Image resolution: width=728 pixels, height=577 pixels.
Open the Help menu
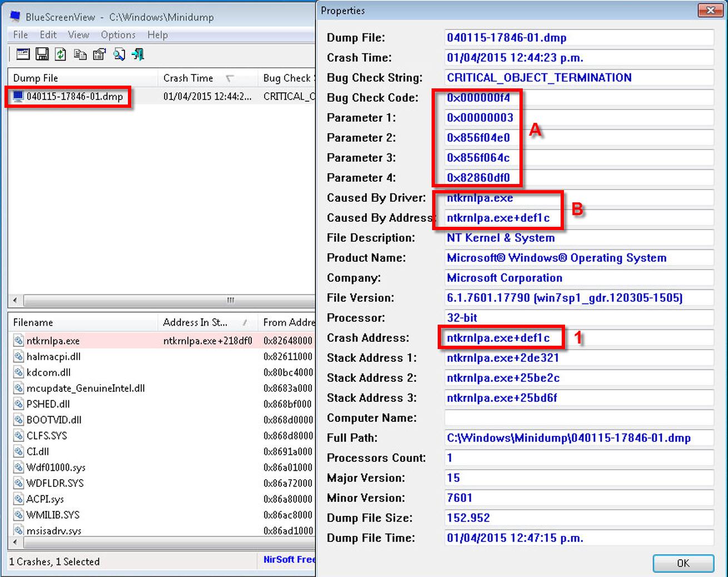(x=157, y=34)
